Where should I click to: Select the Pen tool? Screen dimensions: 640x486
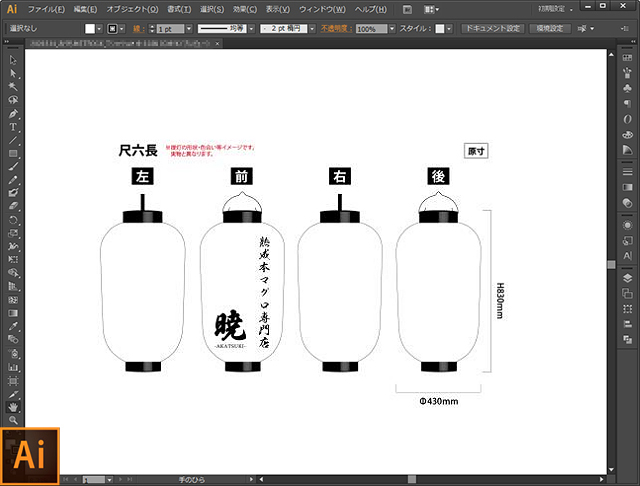tap(13, 113)
